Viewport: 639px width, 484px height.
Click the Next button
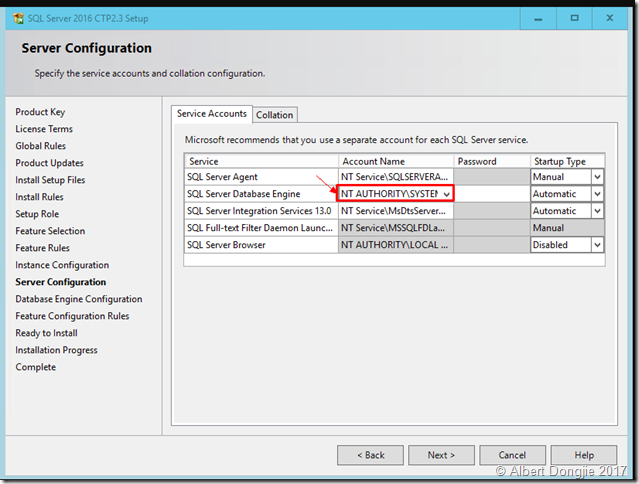pos(441,455)
